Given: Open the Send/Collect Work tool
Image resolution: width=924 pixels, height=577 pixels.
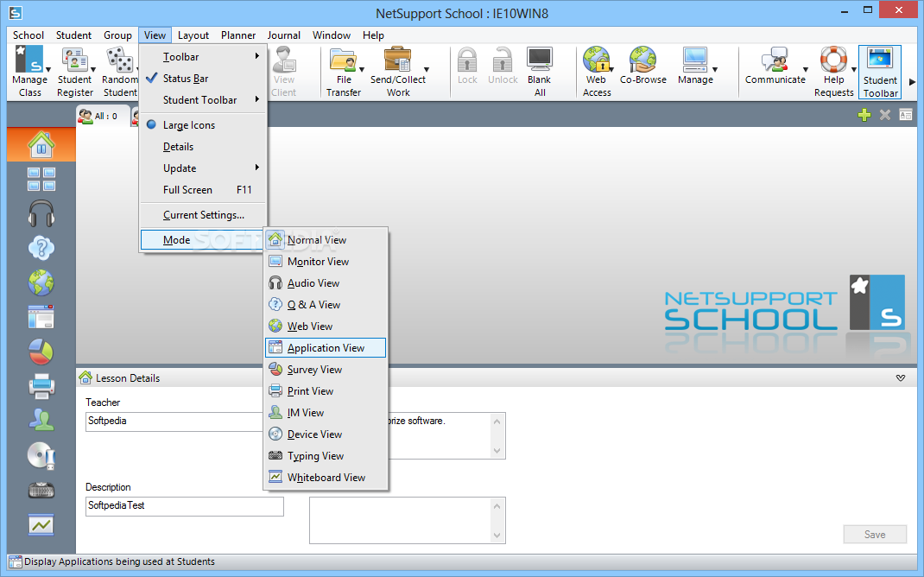Looking at the screenshot, I should 398,72.
